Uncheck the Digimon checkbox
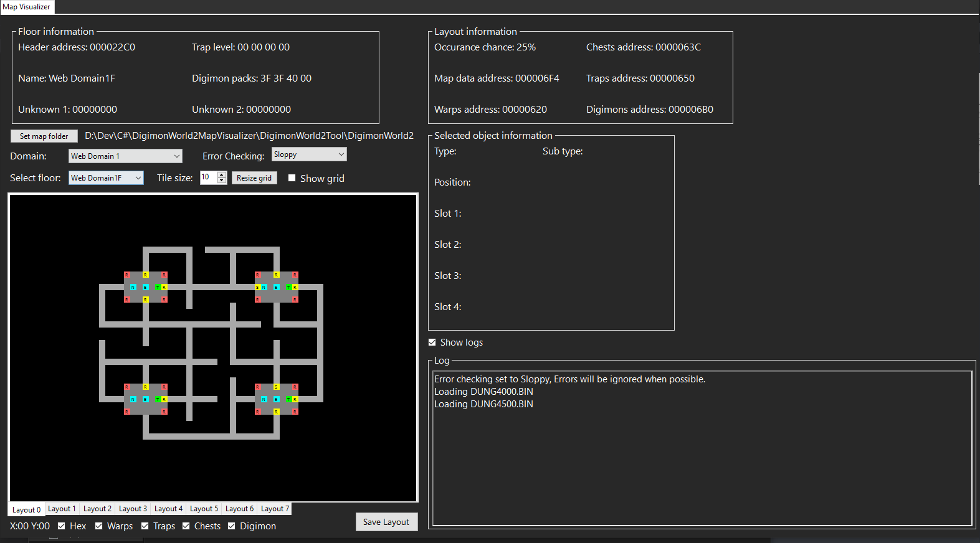The width and height of the screenshot is (980, 543). tap(232, 526)
